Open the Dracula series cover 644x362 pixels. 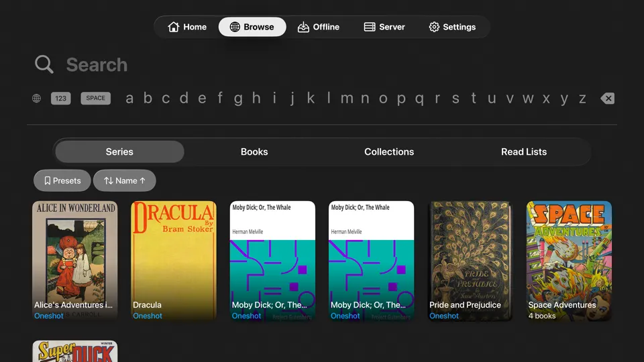pos(174,261)
